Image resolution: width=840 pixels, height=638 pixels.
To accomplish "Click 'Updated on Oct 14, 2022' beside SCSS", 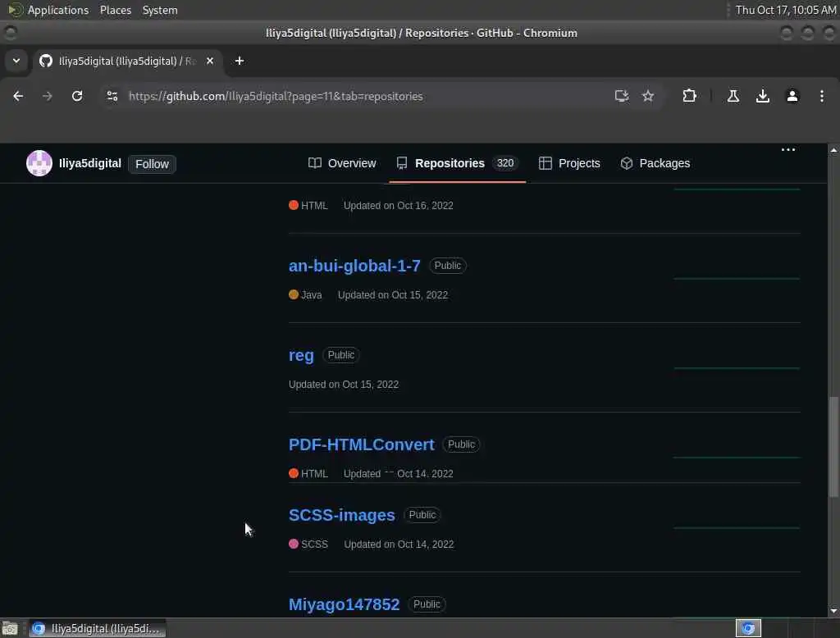I will (x=399, y=545).
